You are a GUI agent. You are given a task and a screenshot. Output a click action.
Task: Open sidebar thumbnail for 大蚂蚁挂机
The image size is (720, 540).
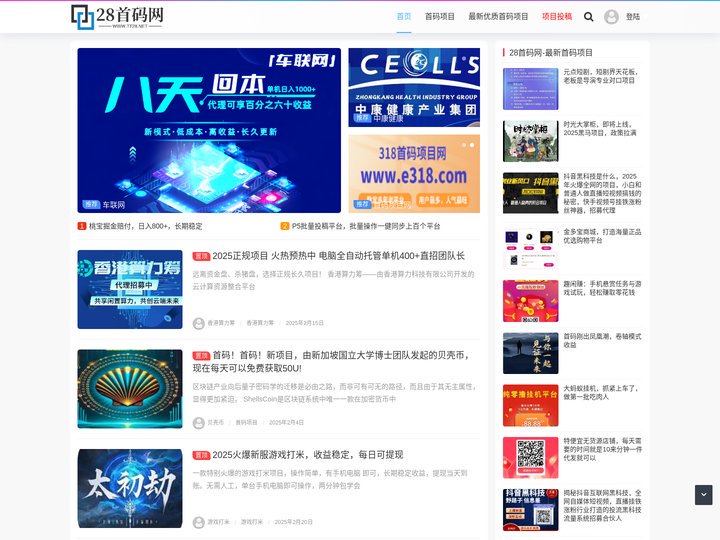tap(530, 405)
